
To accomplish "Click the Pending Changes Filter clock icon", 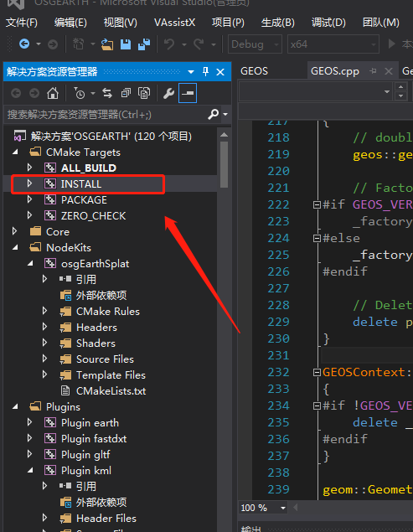I will coord(80,93).
